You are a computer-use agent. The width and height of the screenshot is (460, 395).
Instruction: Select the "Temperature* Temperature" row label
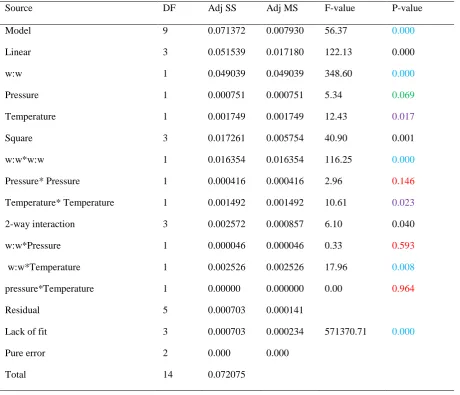pos(59,203)
